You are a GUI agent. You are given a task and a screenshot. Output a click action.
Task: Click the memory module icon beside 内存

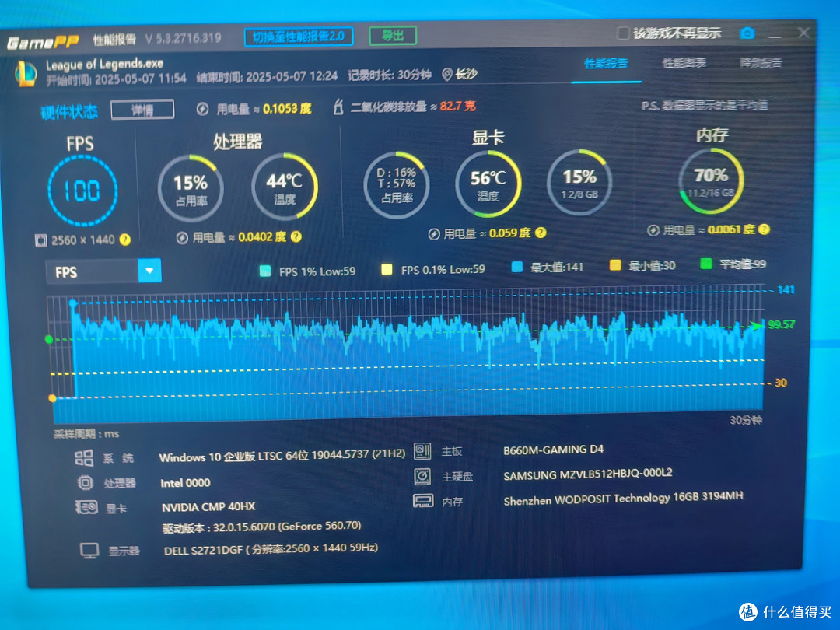point(422,501)
